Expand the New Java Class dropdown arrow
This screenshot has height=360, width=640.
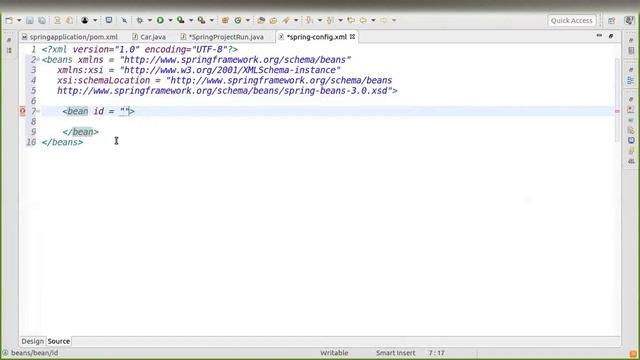[247, 20]
